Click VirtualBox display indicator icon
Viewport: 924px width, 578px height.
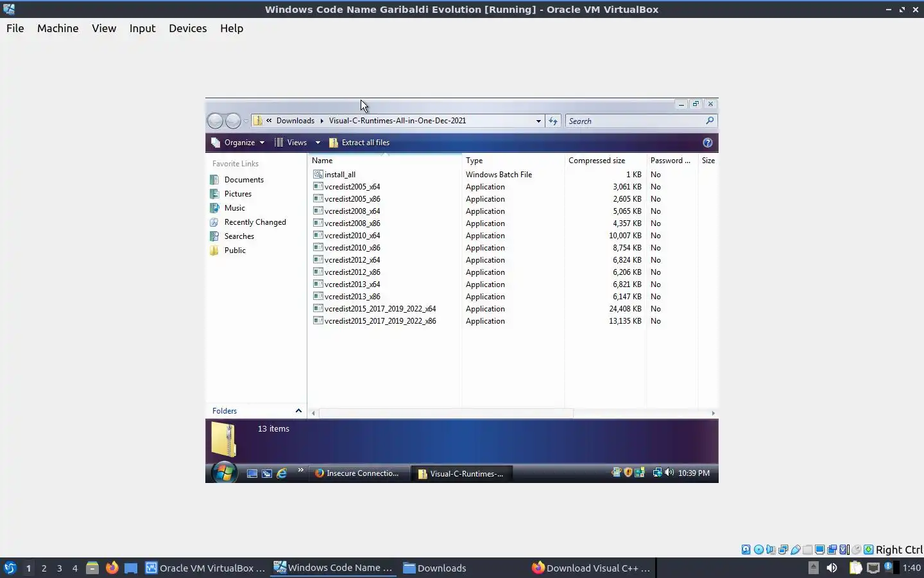(x=819, y=550)
